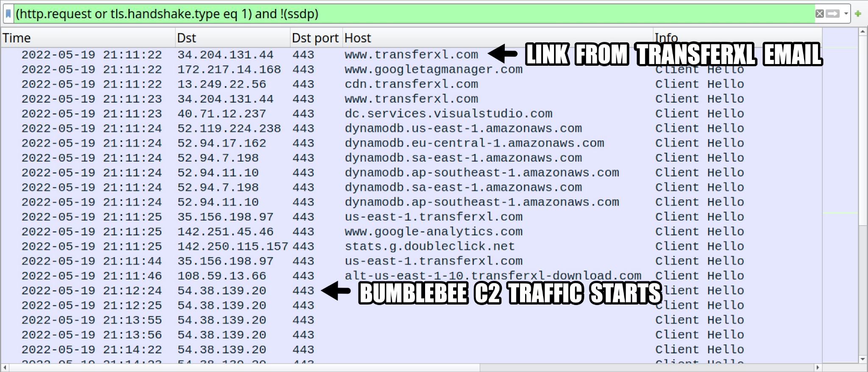Image resolution: width=868 pixels, height=372 pixels.
Task: Click destination IP 52.119.224.238
Action: [229, 129]
